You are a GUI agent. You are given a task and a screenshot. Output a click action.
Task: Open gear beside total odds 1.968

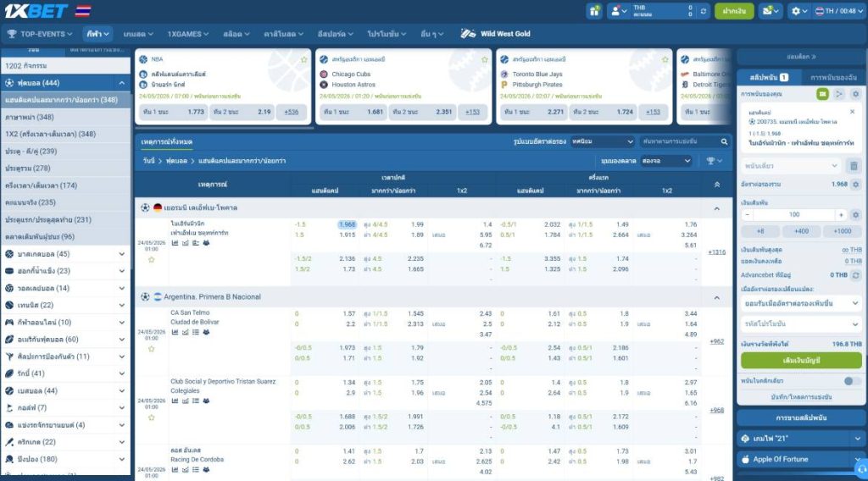point(856,184)
